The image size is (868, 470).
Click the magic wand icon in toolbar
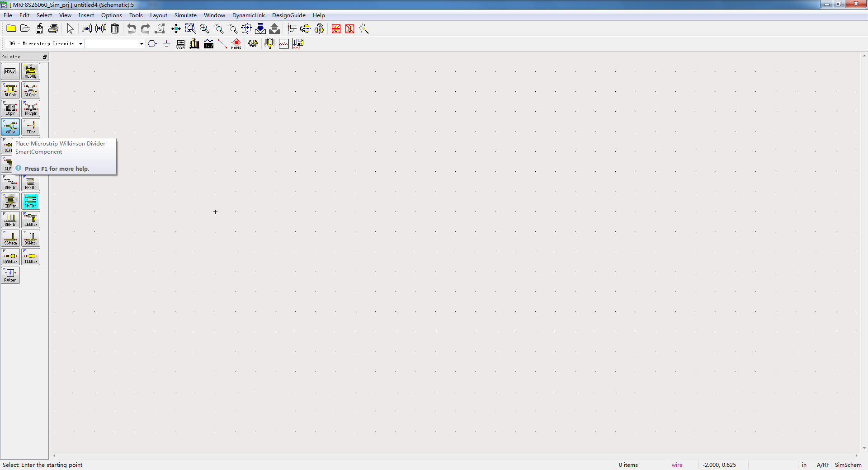[x=364, y=29]
